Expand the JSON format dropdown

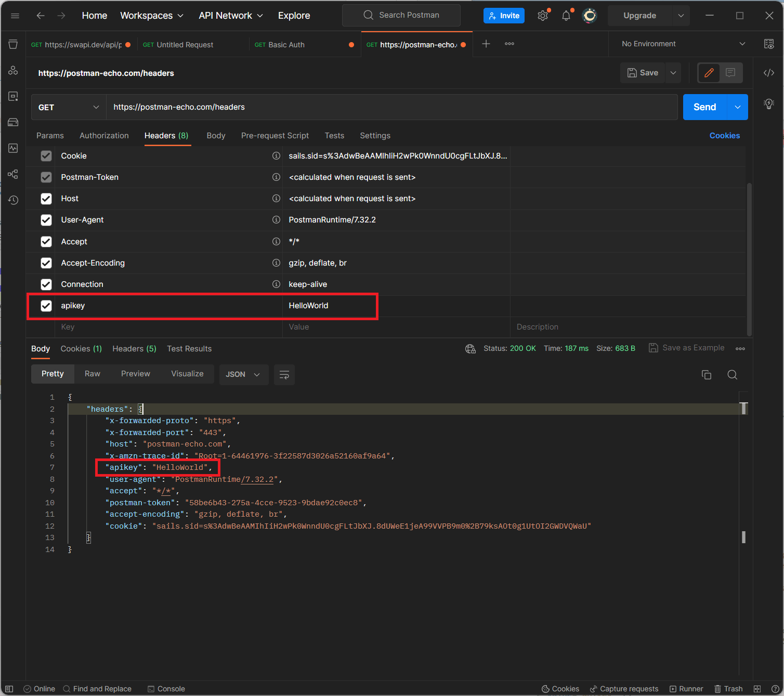[x=243, y=374]
